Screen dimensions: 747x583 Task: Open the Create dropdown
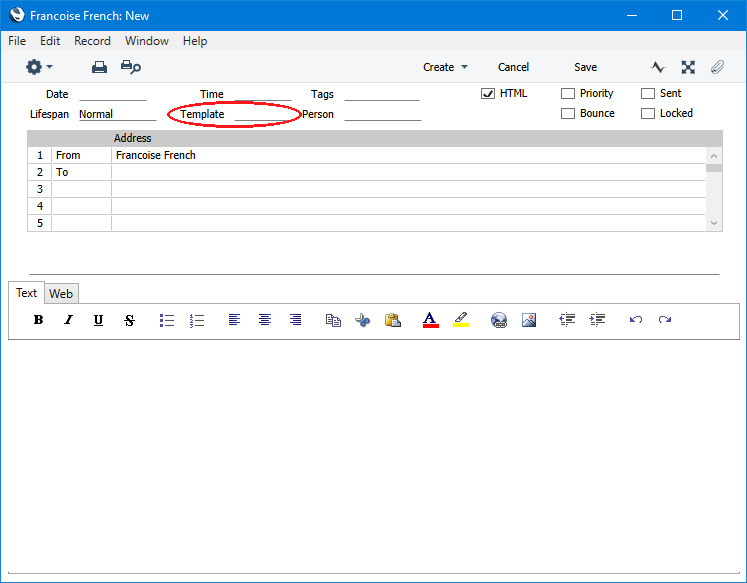(x=445, y=67)
